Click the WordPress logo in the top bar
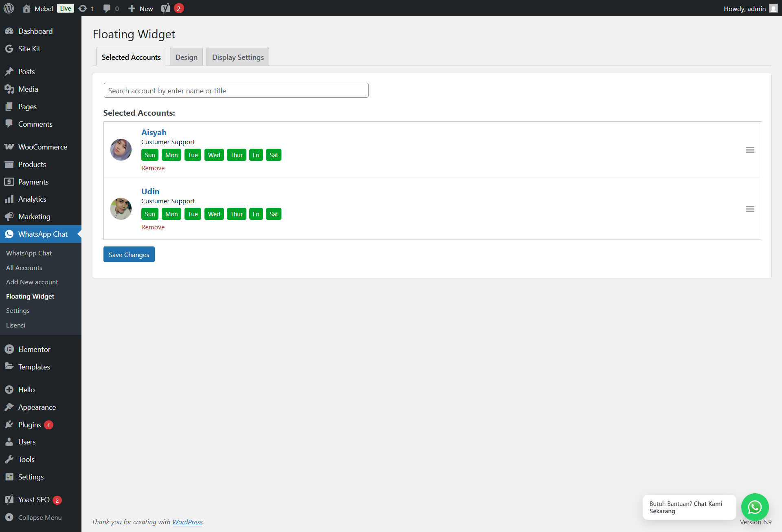 (8, 8)
